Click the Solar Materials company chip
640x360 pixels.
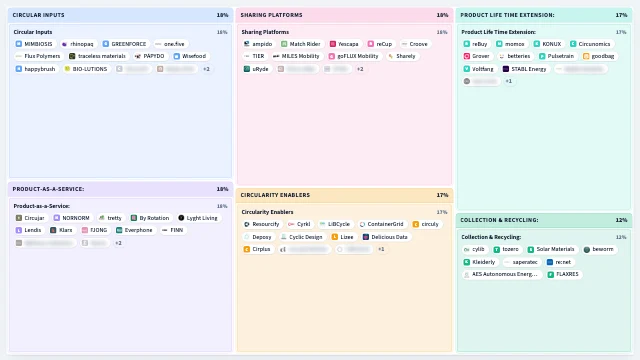pos(551,249)
